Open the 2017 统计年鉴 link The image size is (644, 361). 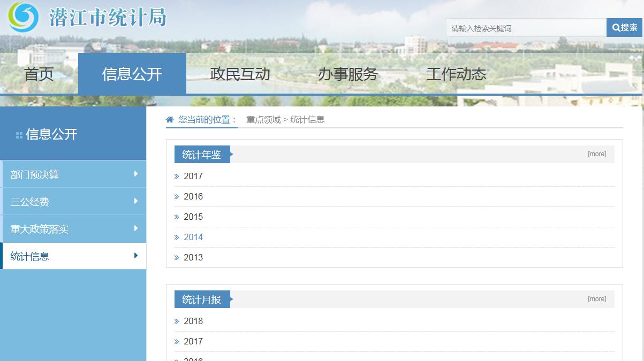coord(193,176)
